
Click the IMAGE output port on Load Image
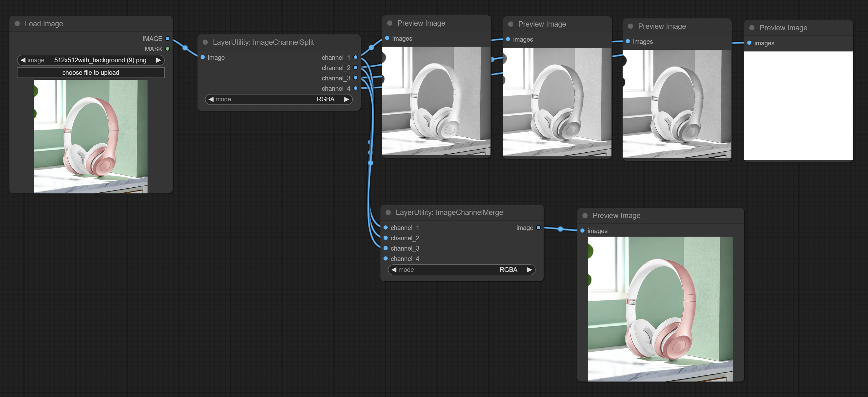tap(168, 39)
